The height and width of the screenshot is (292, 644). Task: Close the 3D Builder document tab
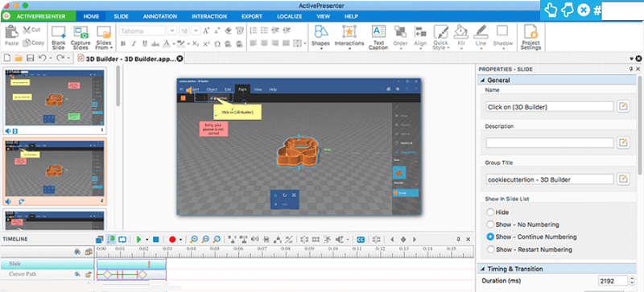pos(180,59)
